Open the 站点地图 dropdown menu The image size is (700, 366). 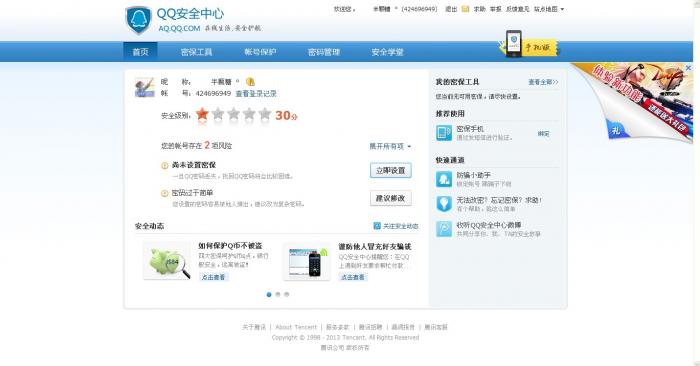[x=549, y=9]
